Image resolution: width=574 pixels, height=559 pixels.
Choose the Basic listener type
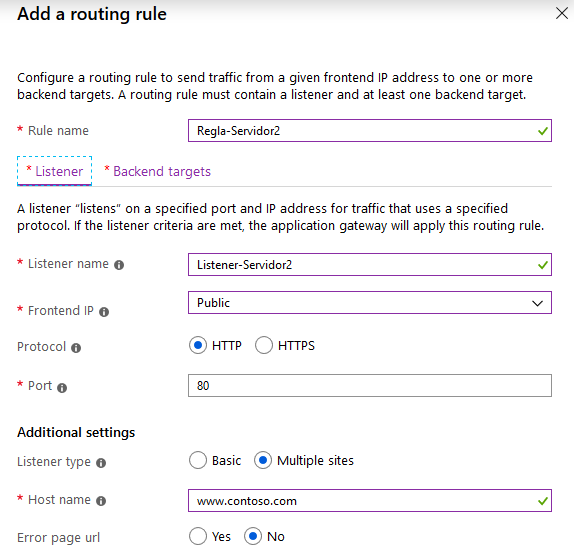(198, 460)
